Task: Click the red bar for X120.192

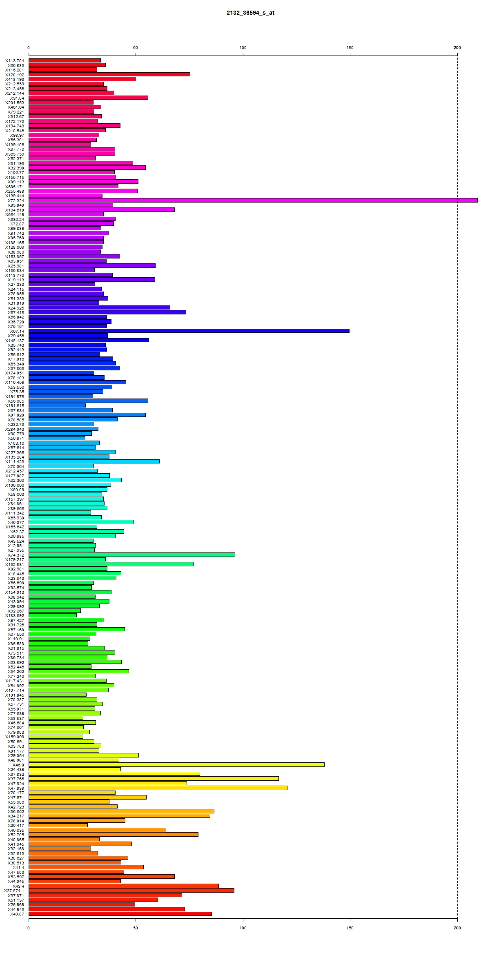Action: coord(109,74)
